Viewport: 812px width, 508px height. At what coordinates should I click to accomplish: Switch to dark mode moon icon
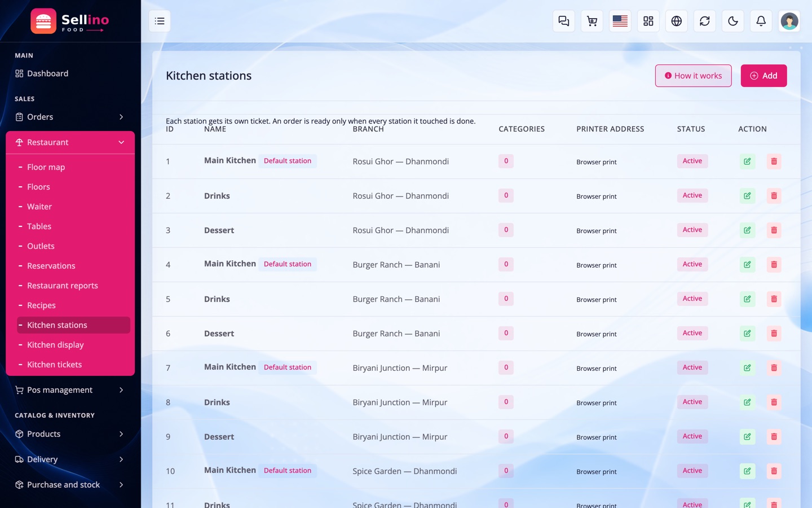point(733,21)
